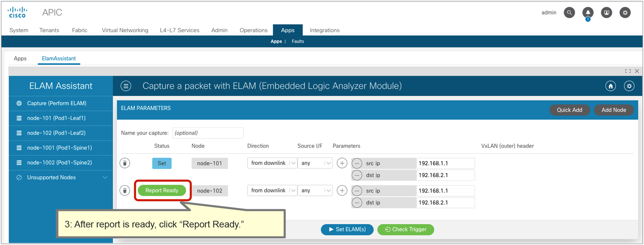The width and height of the screenshot is (644, 245).
Task: Go to ELAM Assistant home icon
Action: [x=610, y=86]
